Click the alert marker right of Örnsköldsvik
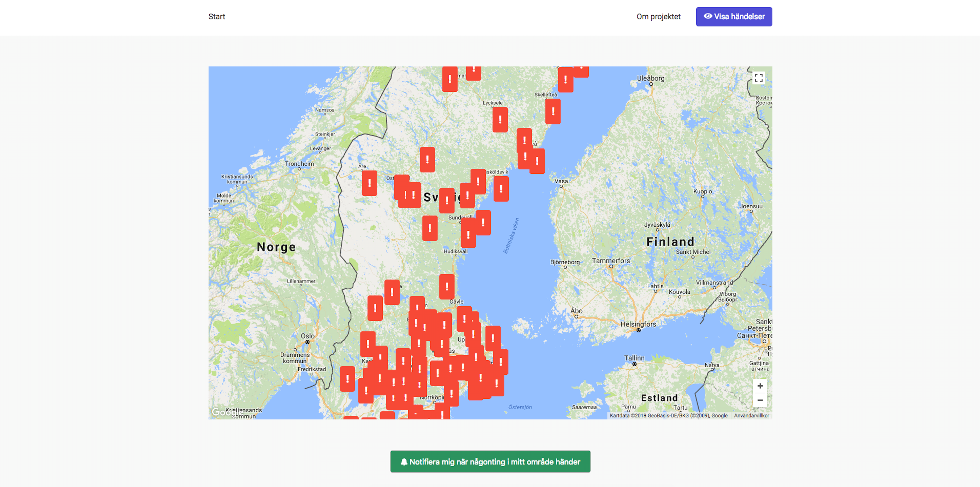The height and width of the screenshot is (487, 980). pos(501,188)
